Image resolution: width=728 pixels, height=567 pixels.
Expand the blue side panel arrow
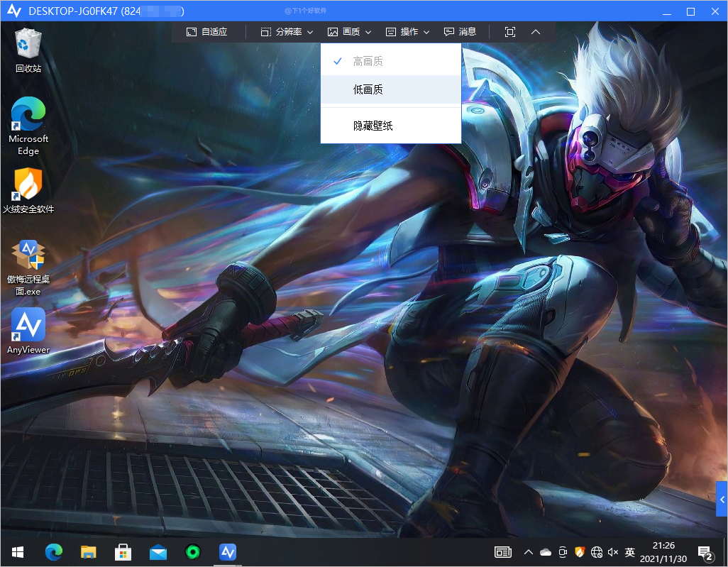point(722,500)
